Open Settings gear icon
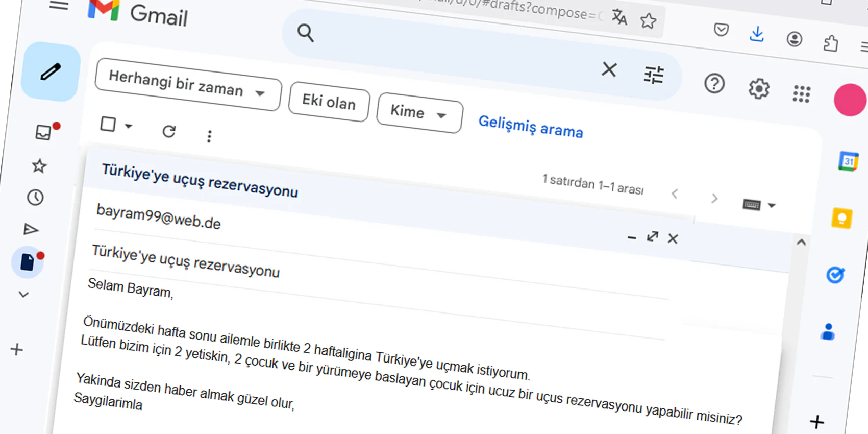868x434 pixels. tap(759, 89)
